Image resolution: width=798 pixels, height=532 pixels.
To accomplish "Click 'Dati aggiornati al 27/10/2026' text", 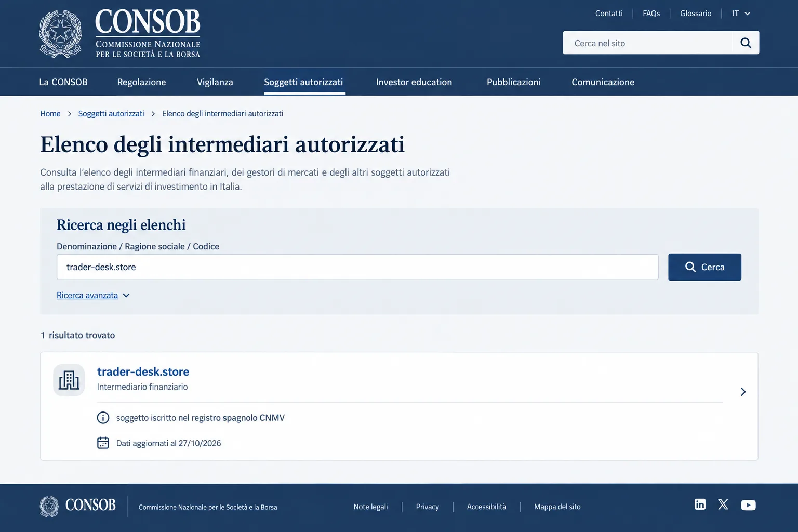I will [x=169, y=443].
